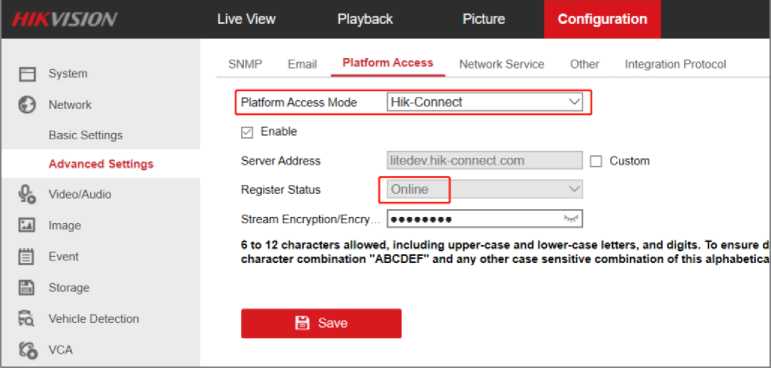The width and height of the screenshot is (771, 368).
Task: Click the Server Address field
Action: (484, 161)
